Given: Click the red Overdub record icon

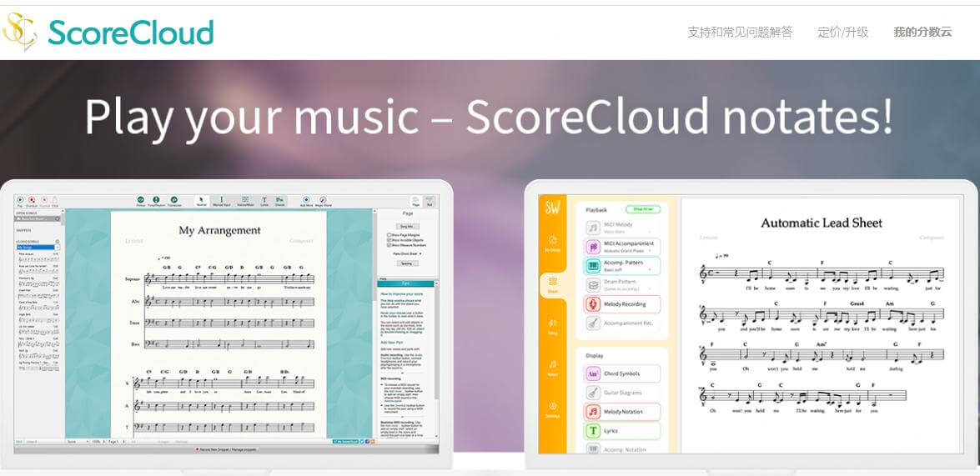Looking at the screenshot, I should [32, 200].
